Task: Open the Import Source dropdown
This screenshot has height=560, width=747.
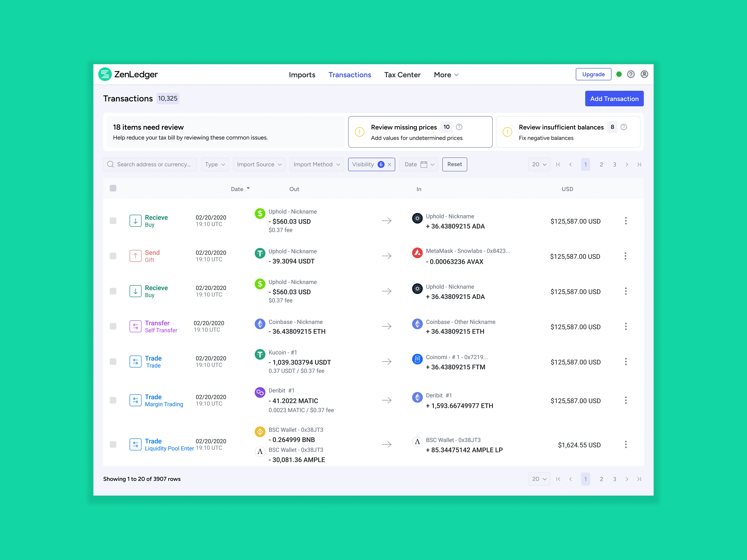Action: point(259,164)
